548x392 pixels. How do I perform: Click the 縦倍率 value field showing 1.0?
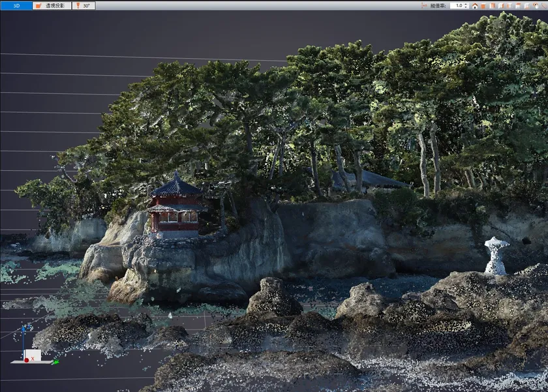point(458,5)
